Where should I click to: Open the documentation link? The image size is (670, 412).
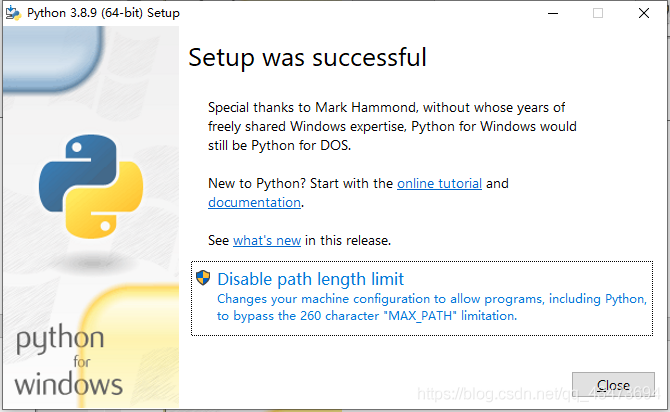[255, 202]
